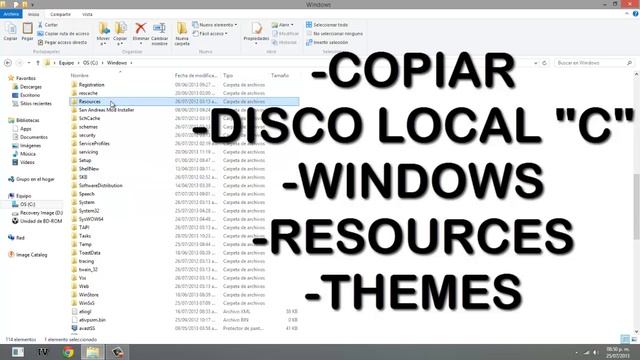Click the taskbar clock
This screenshot has height=360, width=640.
pyautogui.click(x=618, y=352)
